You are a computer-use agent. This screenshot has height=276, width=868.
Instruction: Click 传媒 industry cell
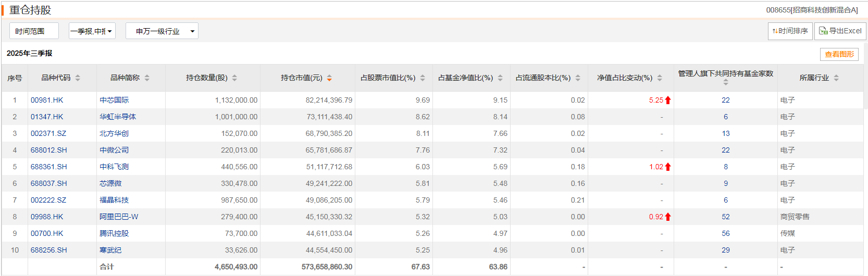[788, 234]
